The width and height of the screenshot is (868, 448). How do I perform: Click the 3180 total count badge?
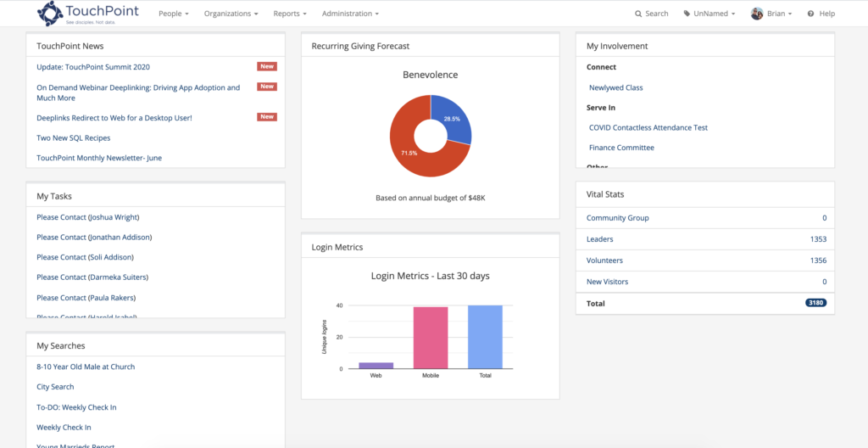click(x=815, y=303)
